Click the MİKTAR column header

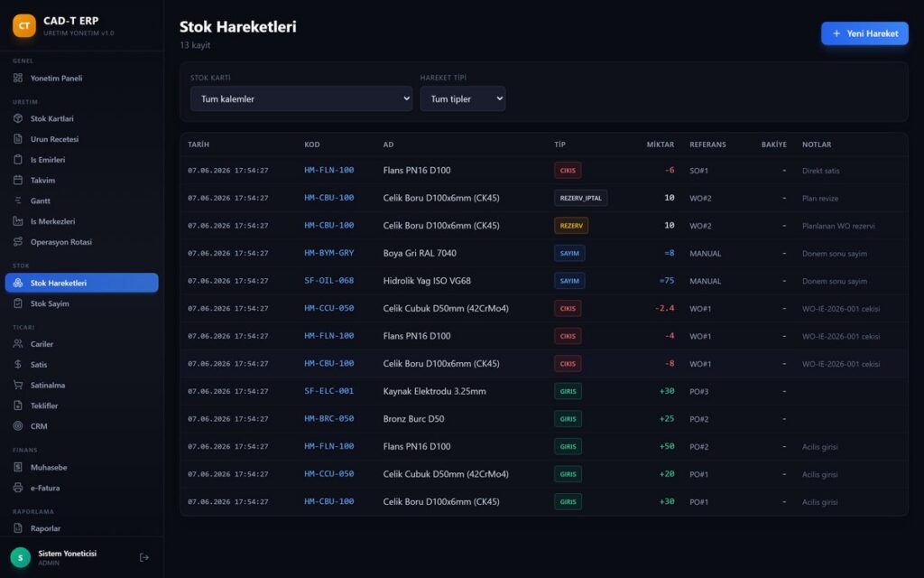660,144
